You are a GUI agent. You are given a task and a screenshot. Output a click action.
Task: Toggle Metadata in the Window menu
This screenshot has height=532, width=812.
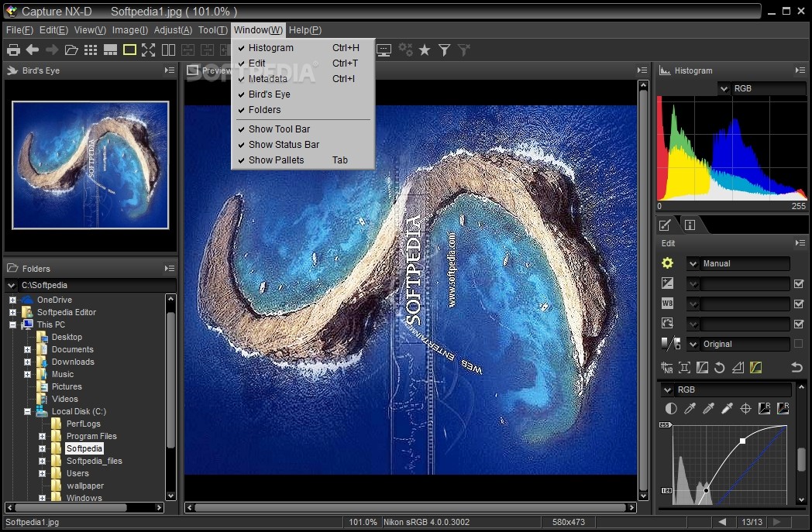pyautogui.click(x=303, y=79)
